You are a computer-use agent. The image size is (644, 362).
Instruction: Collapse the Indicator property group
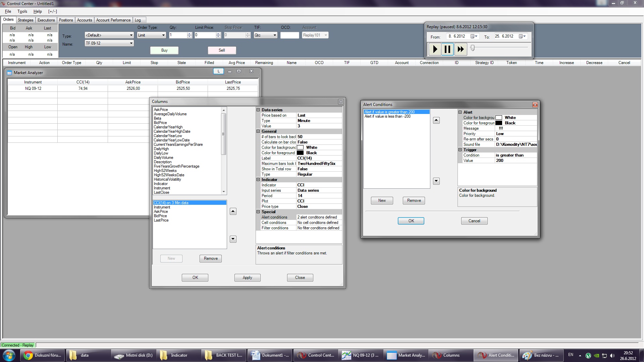click(x=258, y=180)
